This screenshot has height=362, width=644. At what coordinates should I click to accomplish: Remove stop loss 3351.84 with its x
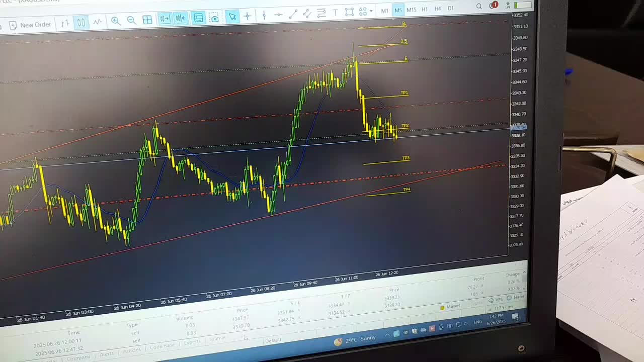click(299, 311)
